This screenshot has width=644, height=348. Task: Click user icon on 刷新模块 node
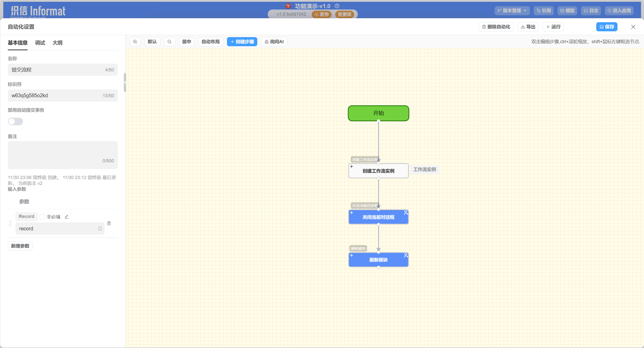[x=406, y=255]
